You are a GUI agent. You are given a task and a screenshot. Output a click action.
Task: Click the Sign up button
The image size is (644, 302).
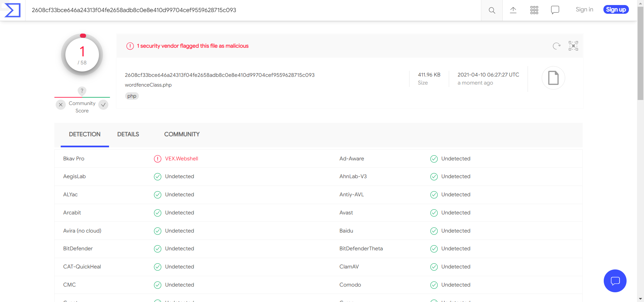coord(616,10)
